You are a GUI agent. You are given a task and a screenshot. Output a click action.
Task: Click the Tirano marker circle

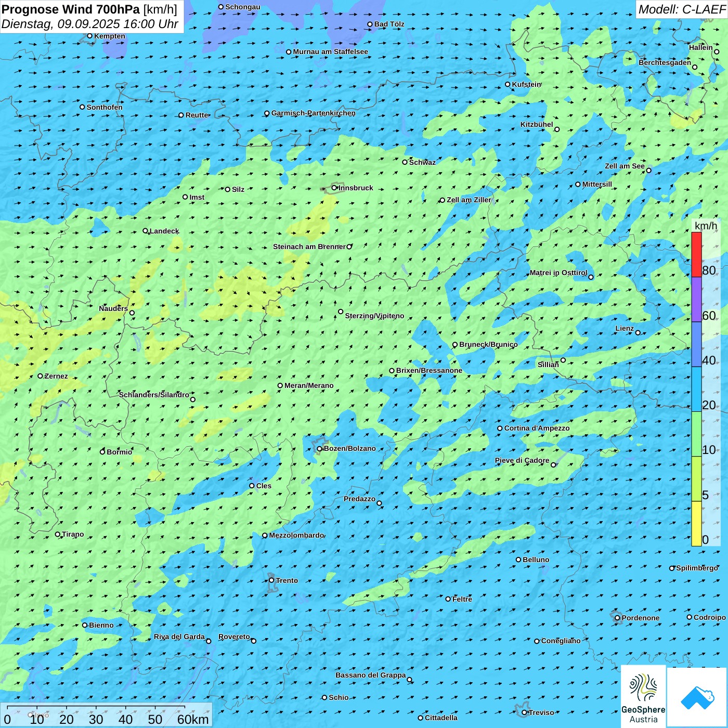[58, 534]
